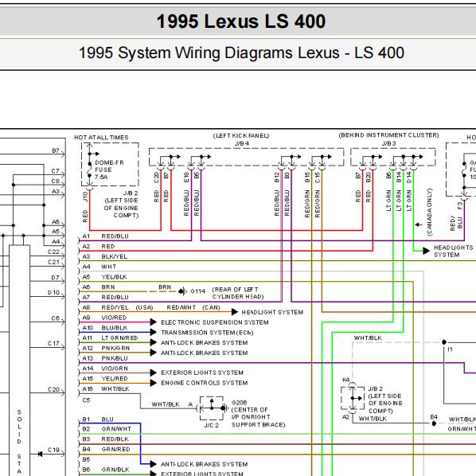
Task: Click "ANTI-LOCK BRAKES SYSTEM" on the A12 row
Action: coord(205,353)
